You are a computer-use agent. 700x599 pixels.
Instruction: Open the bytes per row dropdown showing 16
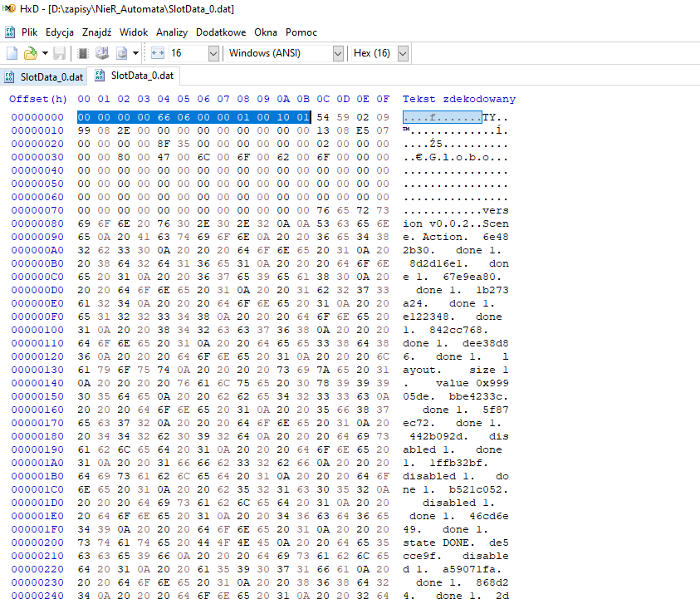pyautogui.click(x=213, y=54)
